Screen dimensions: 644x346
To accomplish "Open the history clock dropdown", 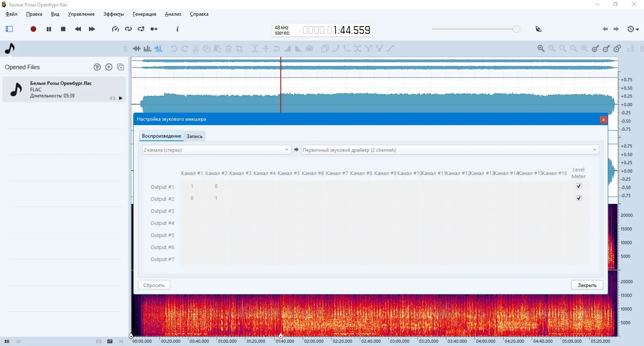I will 633,29.
